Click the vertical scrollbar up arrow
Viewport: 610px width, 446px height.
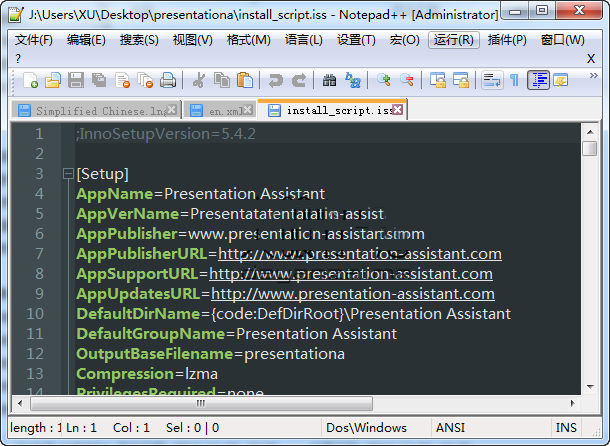pyautogui.click(x=590, y=132)
